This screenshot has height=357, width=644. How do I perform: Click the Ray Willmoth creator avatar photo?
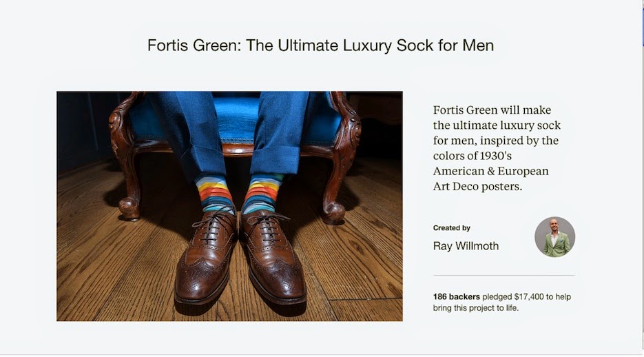coord(554,237)
